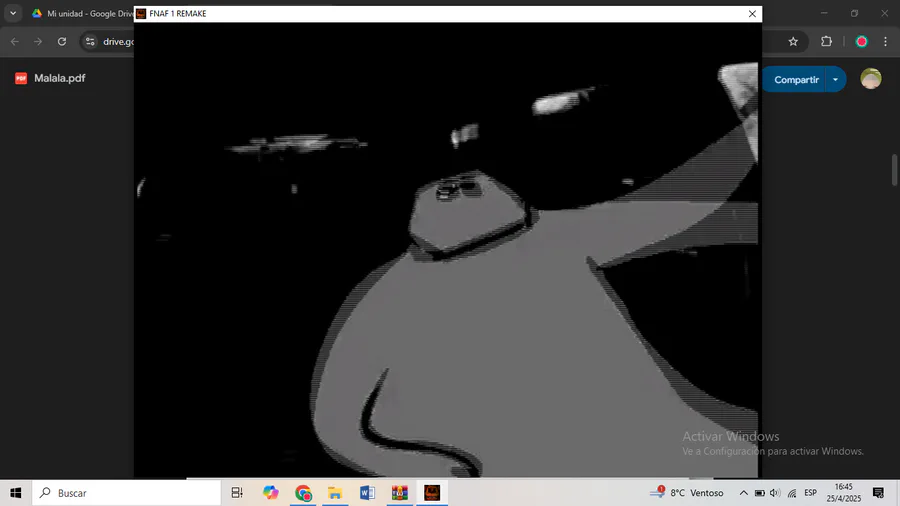View site information icon in address bar
Image resolution: width=900 pixels, height=506 pixels.
coord(90,41)
